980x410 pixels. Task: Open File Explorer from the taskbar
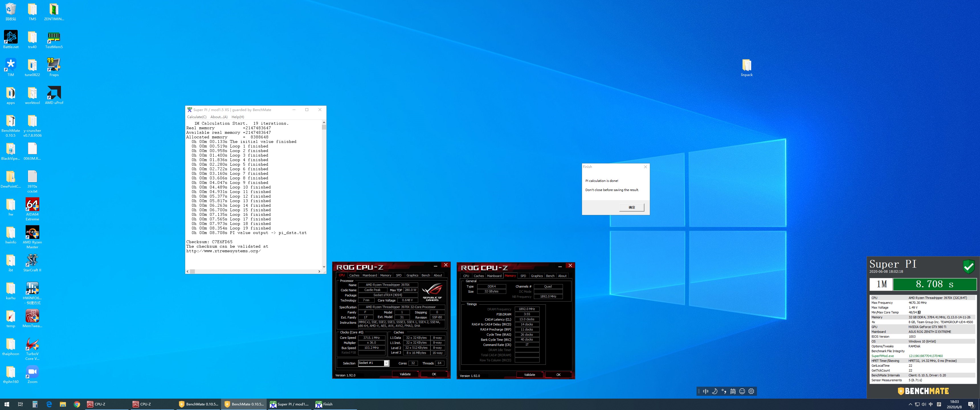(x=63, y=404)
